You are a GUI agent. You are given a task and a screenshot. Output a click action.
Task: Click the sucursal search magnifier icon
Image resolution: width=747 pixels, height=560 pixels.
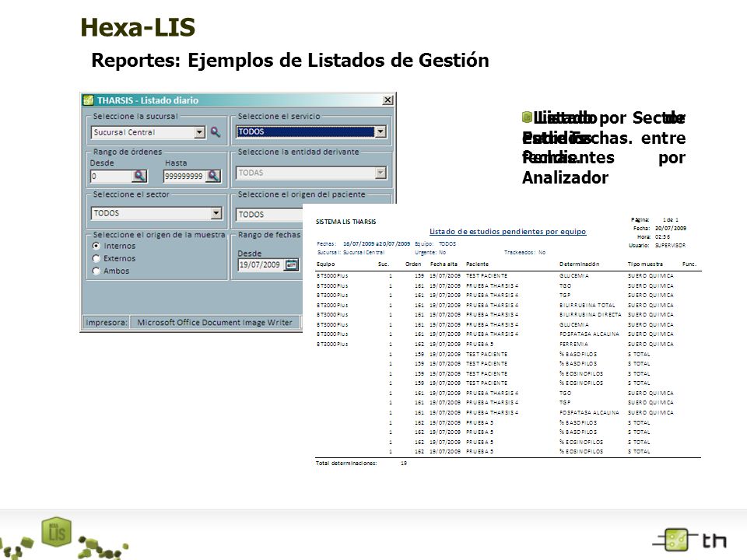click(x=216, y=132)
